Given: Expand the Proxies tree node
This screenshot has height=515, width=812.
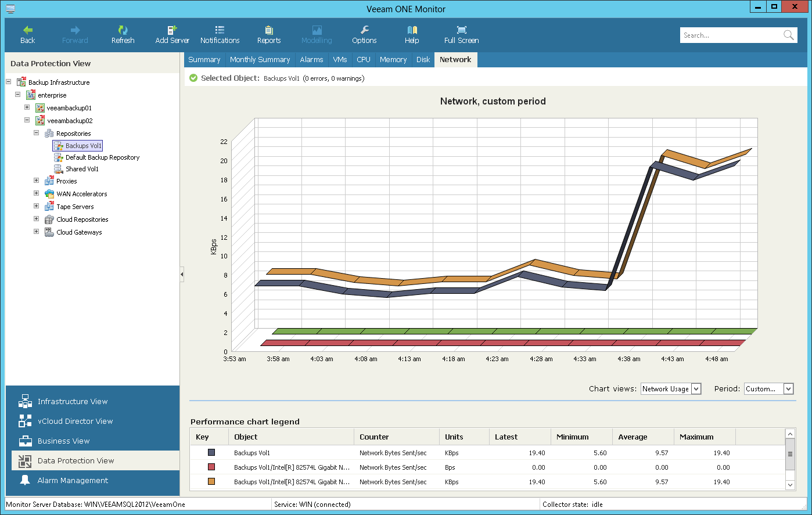Looking at the screenshot, I should 36,181.
